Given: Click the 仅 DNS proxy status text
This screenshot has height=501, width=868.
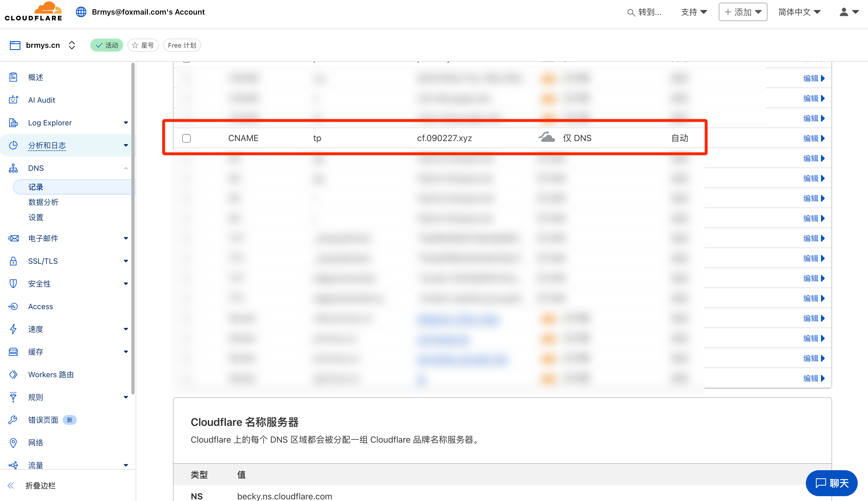Looking at the screenshot, I should pyautogui.click(x=577, y=138).
